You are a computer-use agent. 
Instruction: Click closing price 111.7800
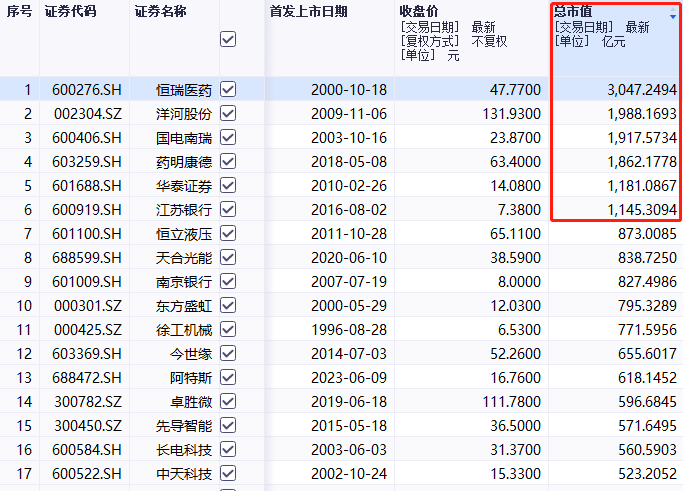point(511,401)
